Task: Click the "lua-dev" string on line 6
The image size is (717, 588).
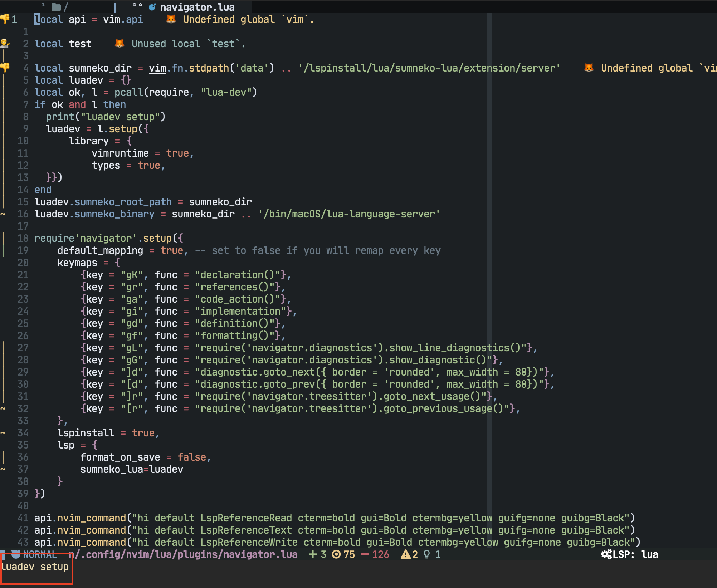Action: tap(226, 92)
